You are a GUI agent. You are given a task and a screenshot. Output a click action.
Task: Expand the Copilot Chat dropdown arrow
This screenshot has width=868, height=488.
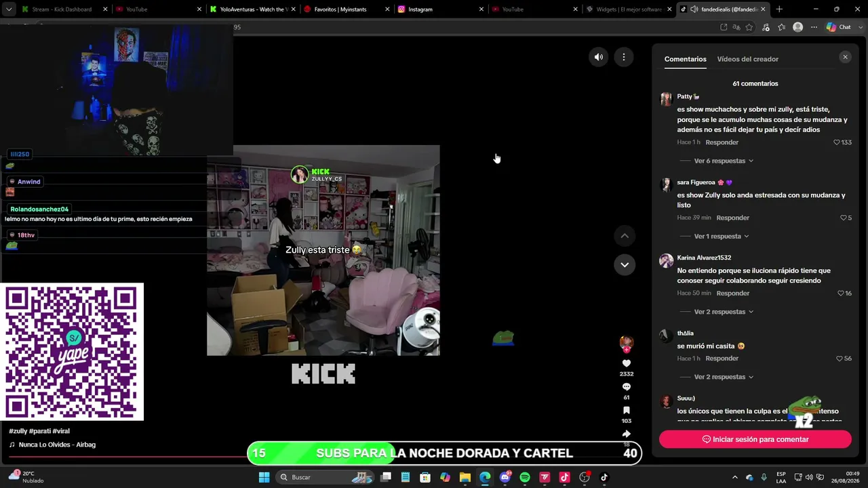[x=860, y=27]
